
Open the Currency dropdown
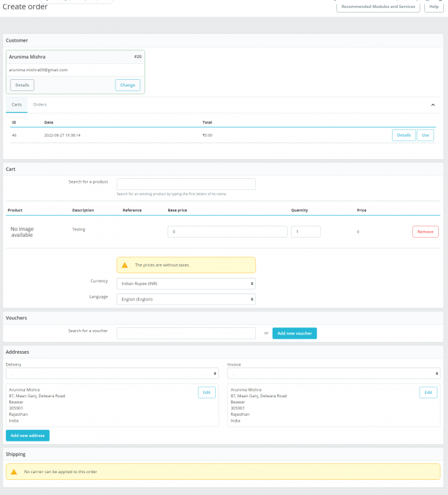pyautogui.click(x=186, y=284)
